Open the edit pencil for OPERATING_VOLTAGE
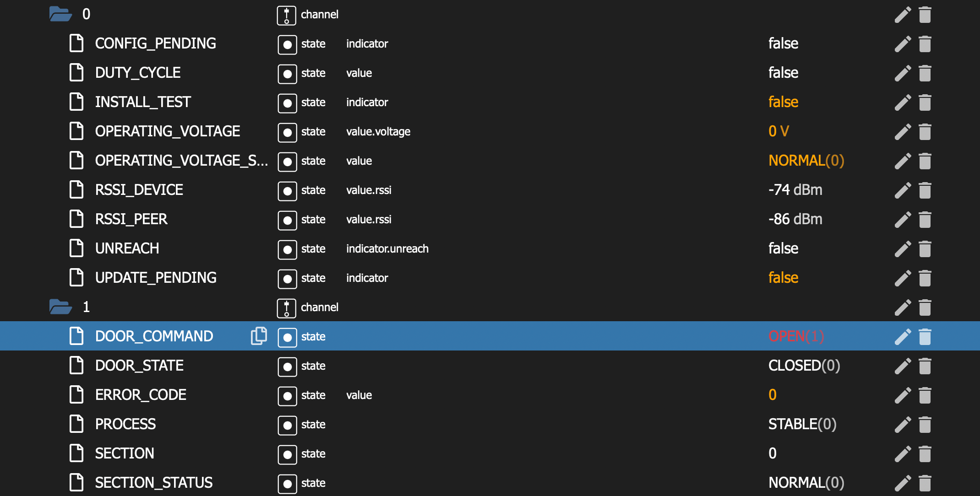The width and height of the screenshot is (980, 496). pos(902,131)
